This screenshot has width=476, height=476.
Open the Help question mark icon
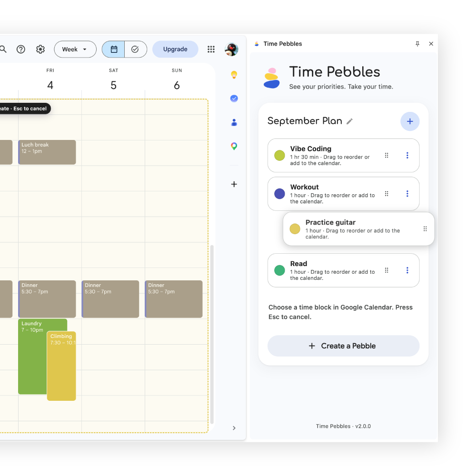[x=20, y=49]
